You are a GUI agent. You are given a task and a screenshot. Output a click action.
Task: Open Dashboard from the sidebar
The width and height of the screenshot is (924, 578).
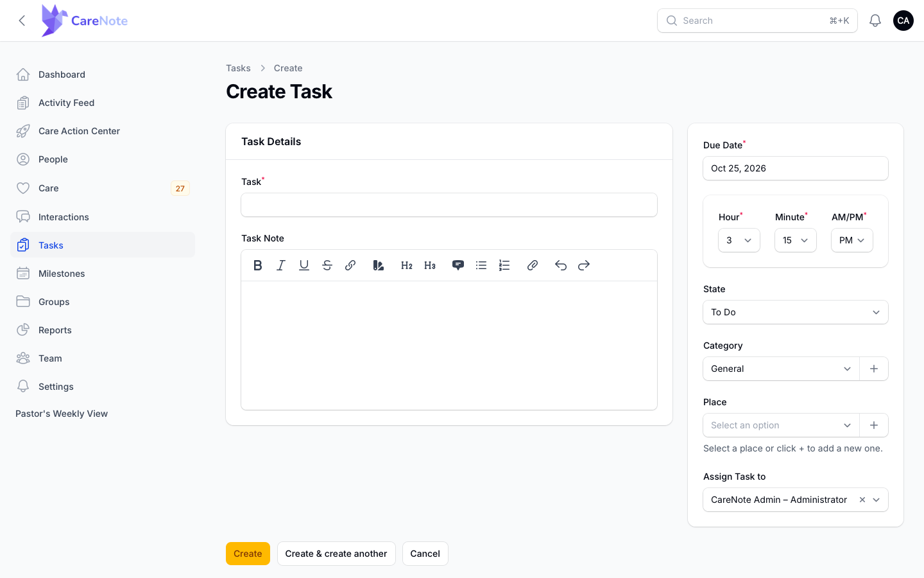pos(103,74)
